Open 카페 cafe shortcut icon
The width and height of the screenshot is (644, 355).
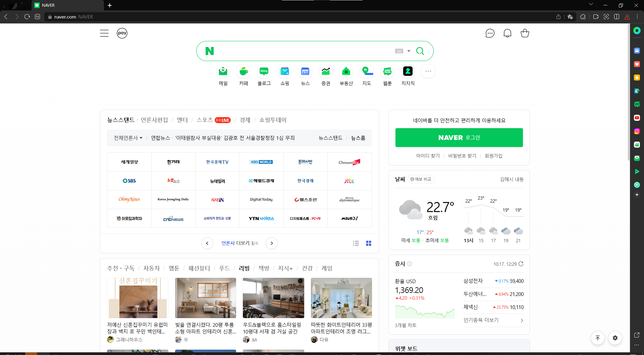[244, 71]
